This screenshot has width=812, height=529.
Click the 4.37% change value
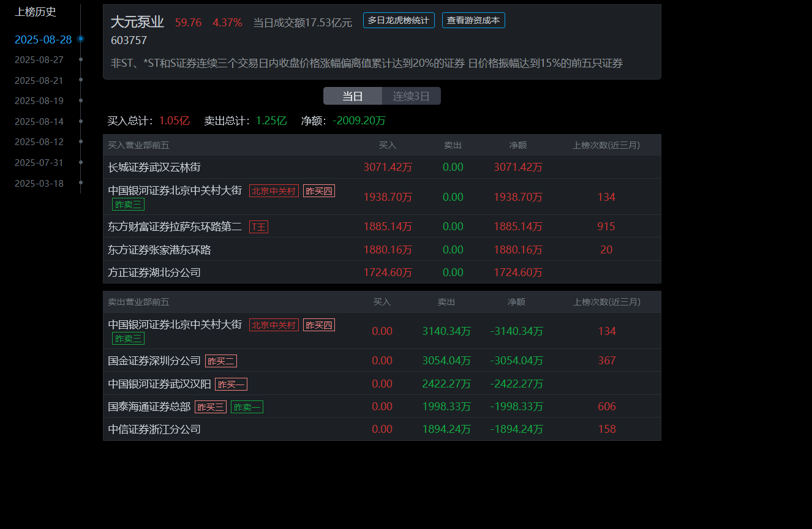(x=227, y=23)
